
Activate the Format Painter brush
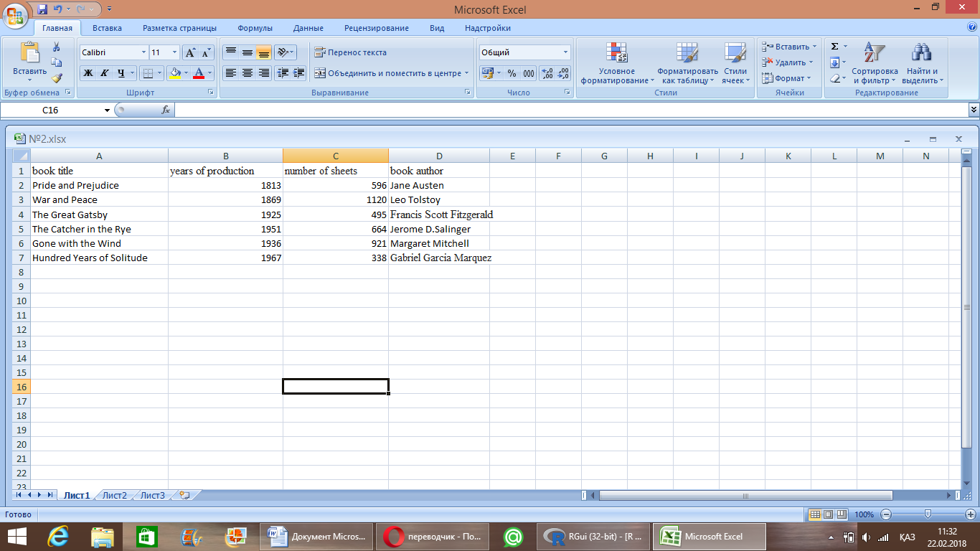pyautogui.click(x=57, y=78)
